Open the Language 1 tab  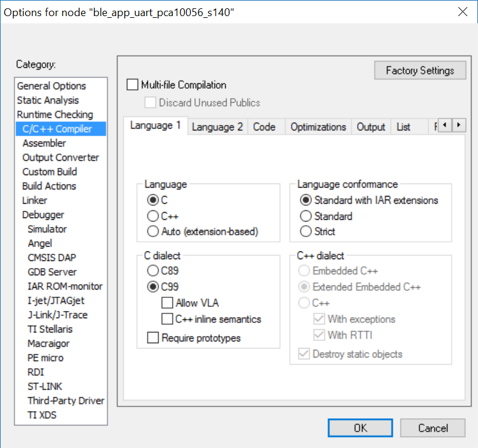[x=156, y=126]
